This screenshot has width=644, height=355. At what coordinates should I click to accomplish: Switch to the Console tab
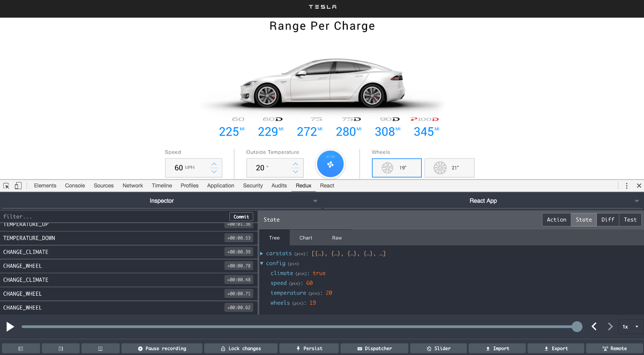(75, 186)
